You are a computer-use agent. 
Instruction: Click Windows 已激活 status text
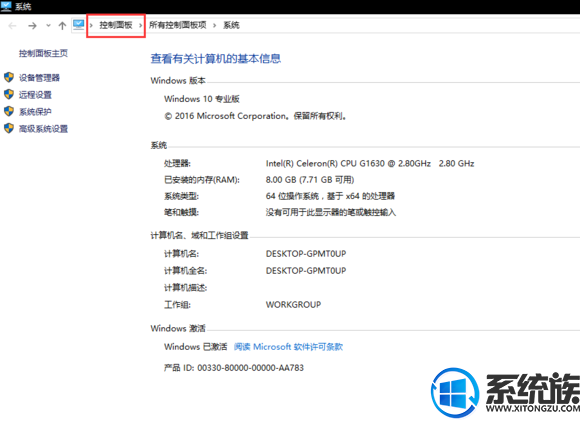tap(196, 347)
